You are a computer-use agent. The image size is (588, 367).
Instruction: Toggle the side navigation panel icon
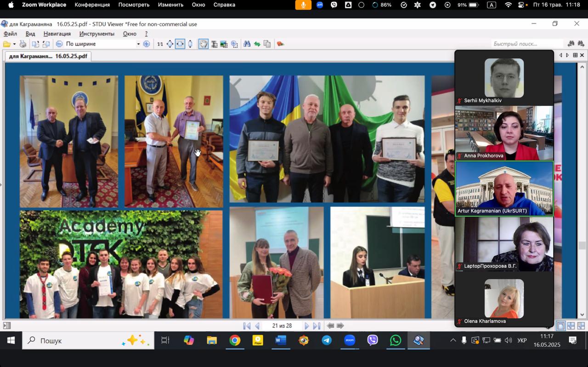[6, 326]
